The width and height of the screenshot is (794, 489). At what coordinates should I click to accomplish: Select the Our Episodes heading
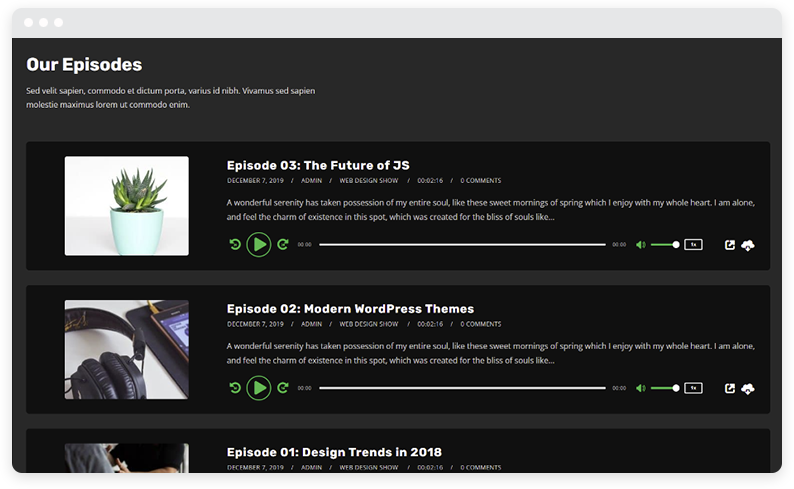click(x=84, y=65)
